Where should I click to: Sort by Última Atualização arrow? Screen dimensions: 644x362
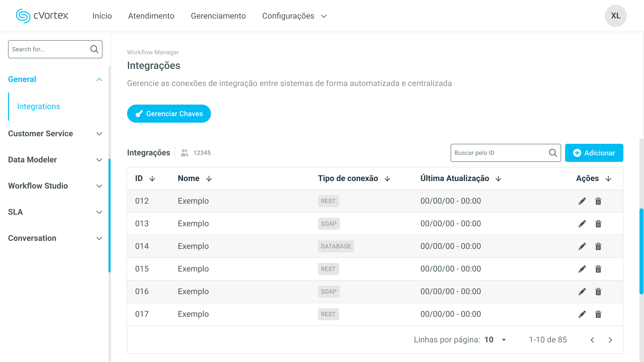pos(498,179)
